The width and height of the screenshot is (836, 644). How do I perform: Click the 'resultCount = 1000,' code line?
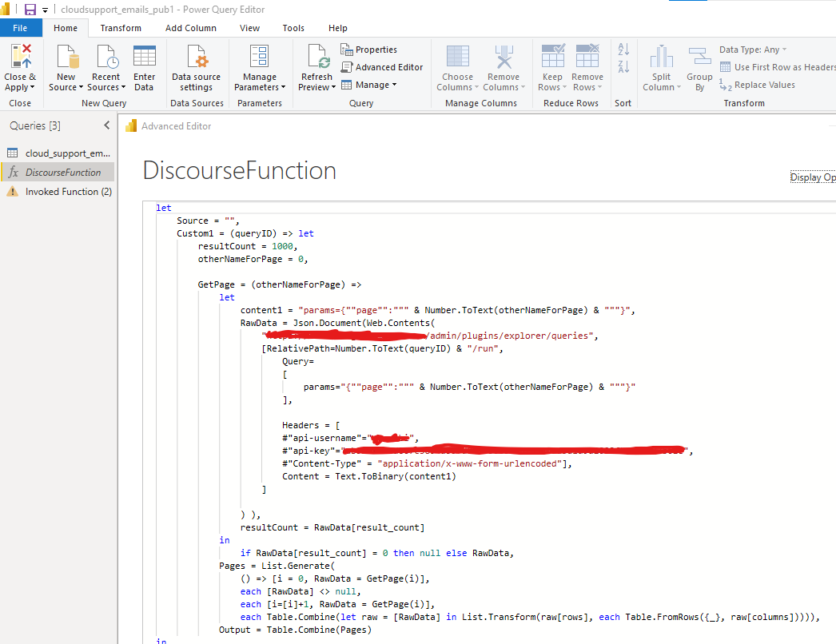[248, 246]
